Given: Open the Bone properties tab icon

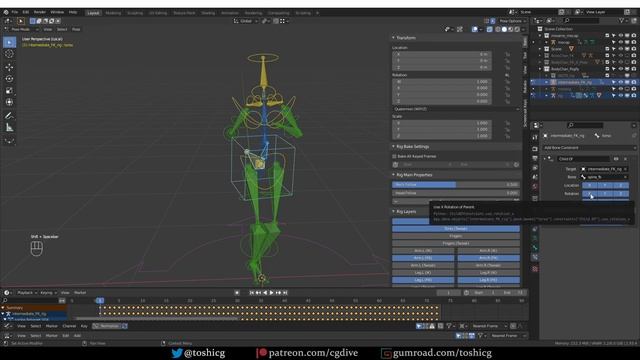Looking at the screenshot, I should point(535,247).
